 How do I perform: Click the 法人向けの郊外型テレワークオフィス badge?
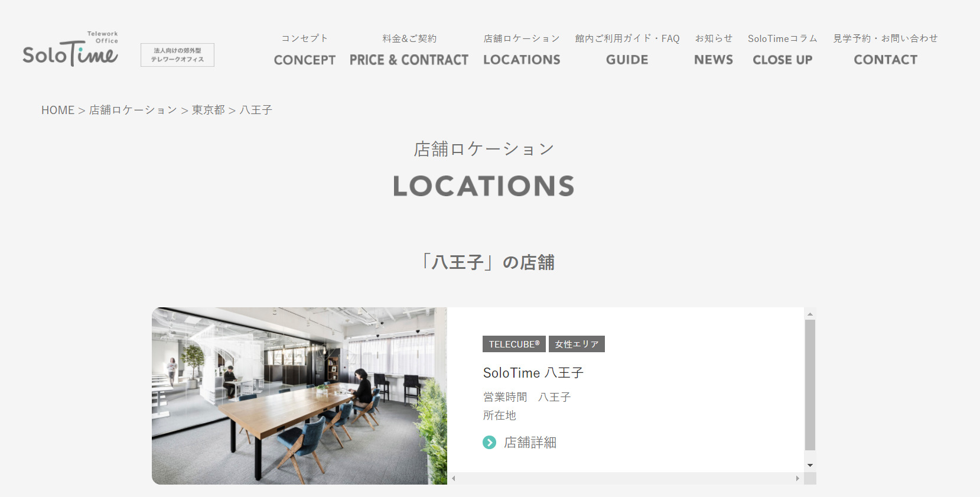tap(177, 55)
